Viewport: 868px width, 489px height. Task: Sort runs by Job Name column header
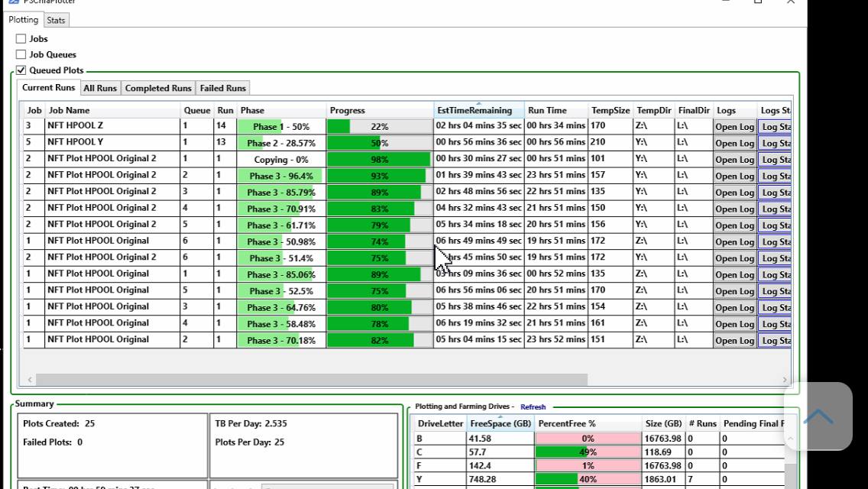pos(112,110)
